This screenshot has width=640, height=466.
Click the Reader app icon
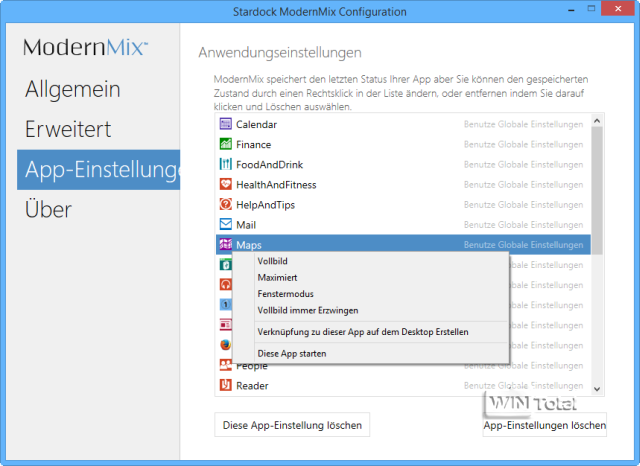[x=225, y=385]
